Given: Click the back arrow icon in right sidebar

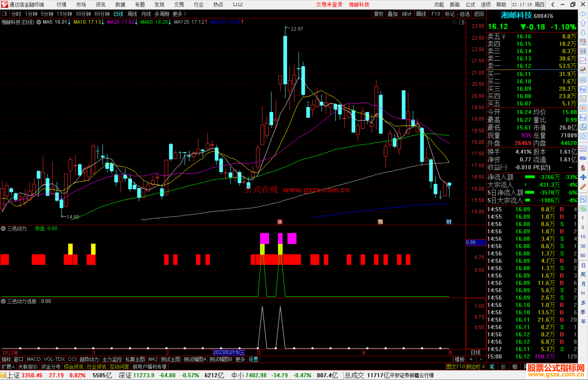Looking at the screenshot, I should (x=583, y=14).
